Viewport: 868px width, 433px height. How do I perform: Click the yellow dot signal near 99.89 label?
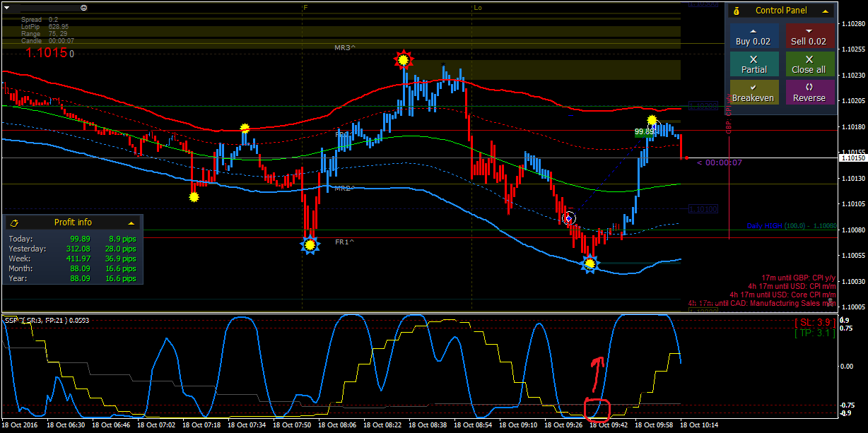(x=652, y=121)
